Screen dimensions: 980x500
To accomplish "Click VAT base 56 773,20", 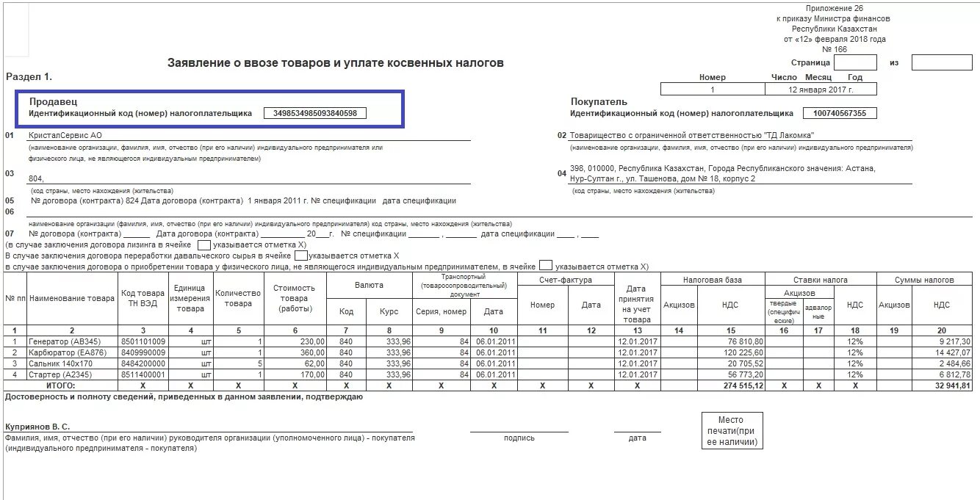I will pyautogui.click(x=744, y=374).
